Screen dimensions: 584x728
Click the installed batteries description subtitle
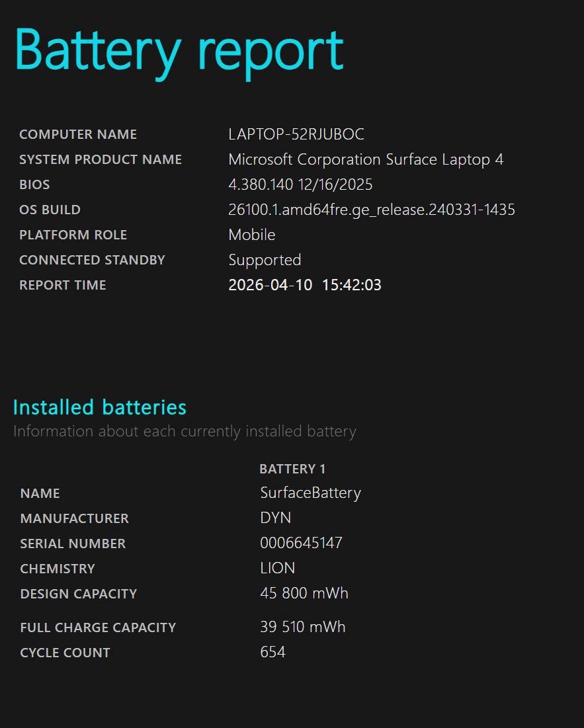click(x=185, y=432)
